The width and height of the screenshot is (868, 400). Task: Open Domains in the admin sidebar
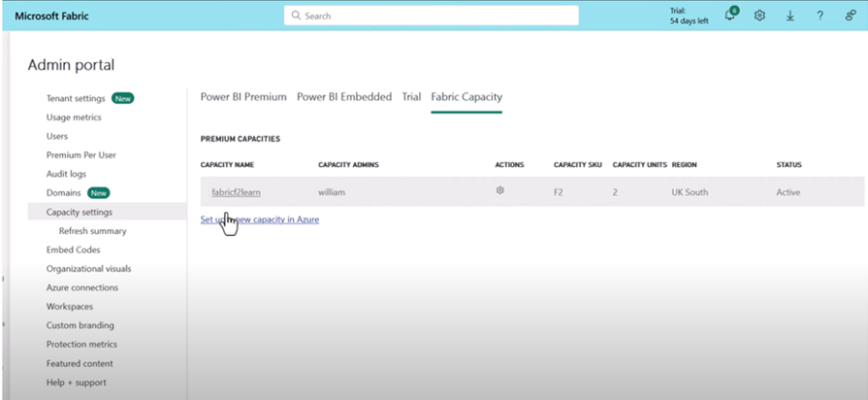(x=64, y=193)
